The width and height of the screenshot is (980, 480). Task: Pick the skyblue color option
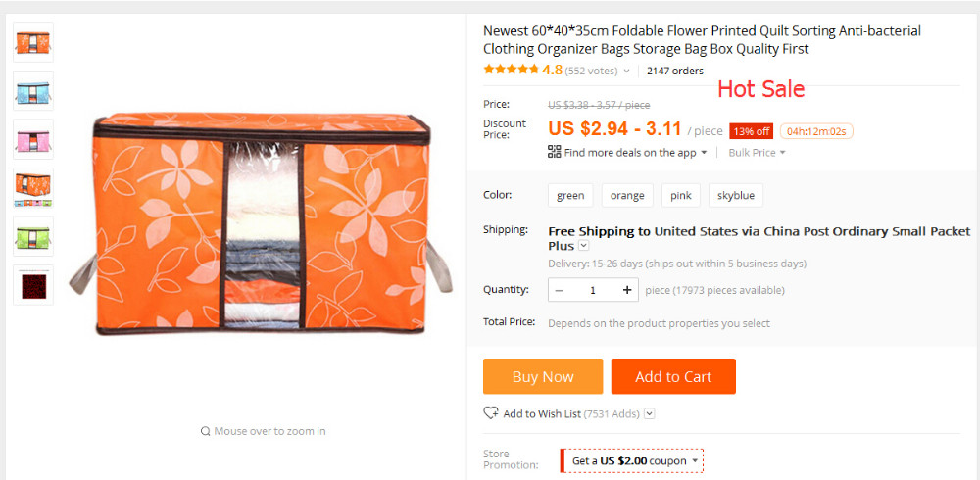click(x=736, y=195)
